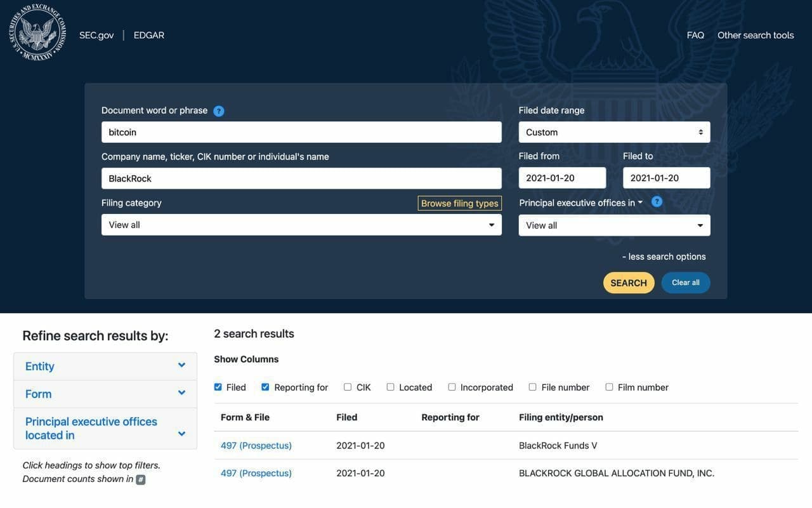Image resolution: width=812 pixels, height=508 pixels.
Task: Click the SEC seal logo
Action: pyautogui.click(x=37, y=32)
